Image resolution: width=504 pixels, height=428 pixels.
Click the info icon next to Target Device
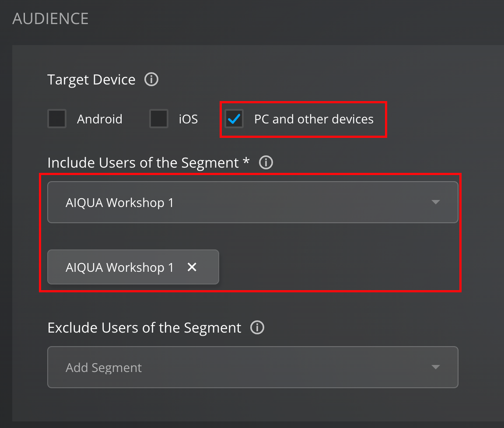tap(151, 80)
